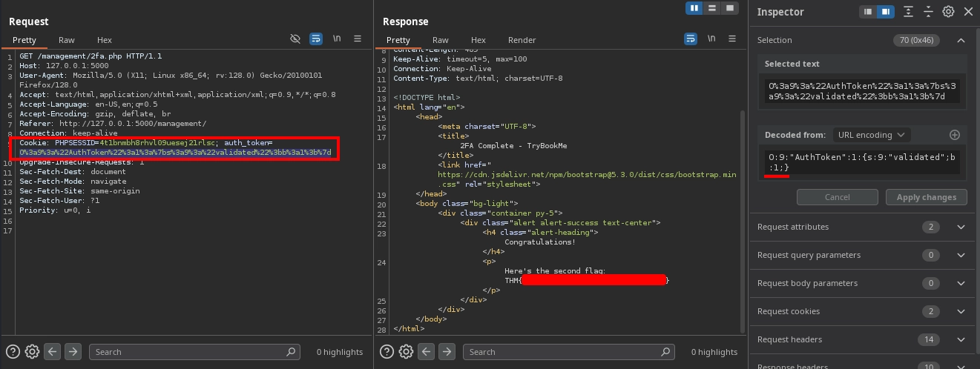
Task: Toggle word wrap icon in Request panel
Action: point(316,39)
